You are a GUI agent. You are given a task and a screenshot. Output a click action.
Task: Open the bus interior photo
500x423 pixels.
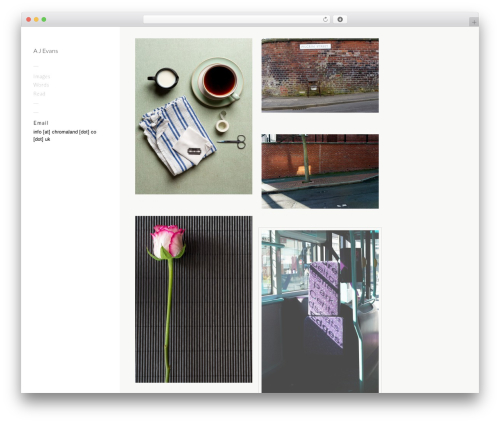pyautogui.click(x=320, y=311)
